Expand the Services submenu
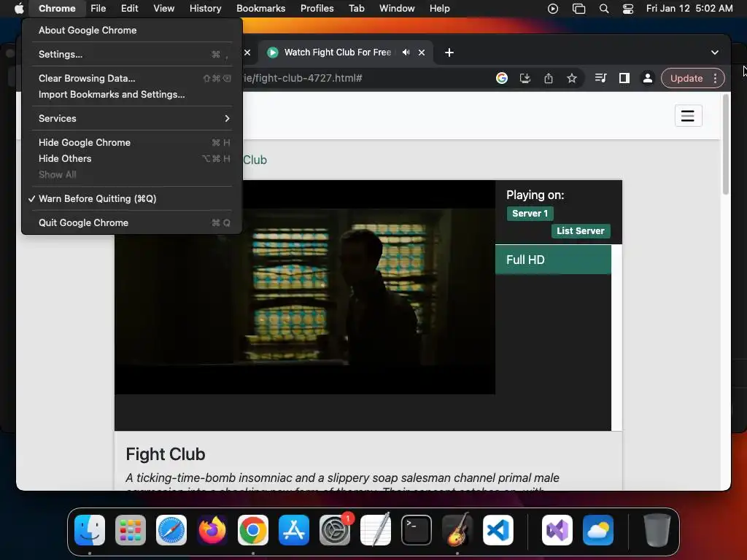Viewport: 747px width, 560px height. coord(132,118)
